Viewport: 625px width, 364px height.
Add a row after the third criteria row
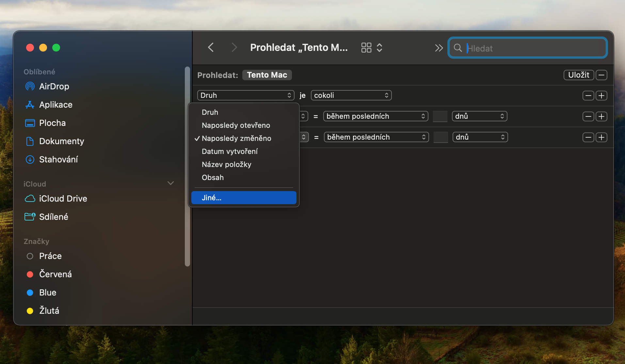click(601, 137)
